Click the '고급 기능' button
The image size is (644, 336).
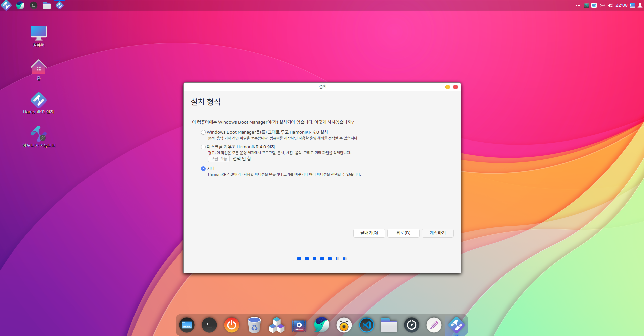click(219, 159)
